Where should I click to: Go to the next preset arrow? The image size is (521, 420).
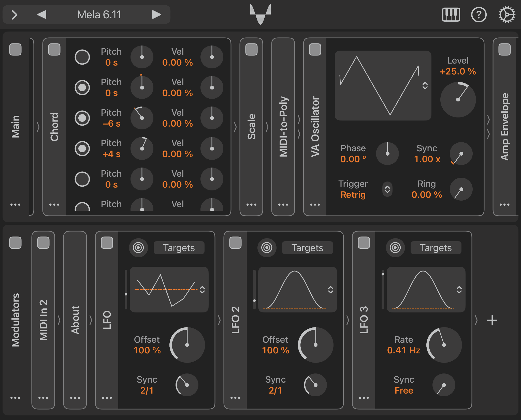click(x=156, y=14)
